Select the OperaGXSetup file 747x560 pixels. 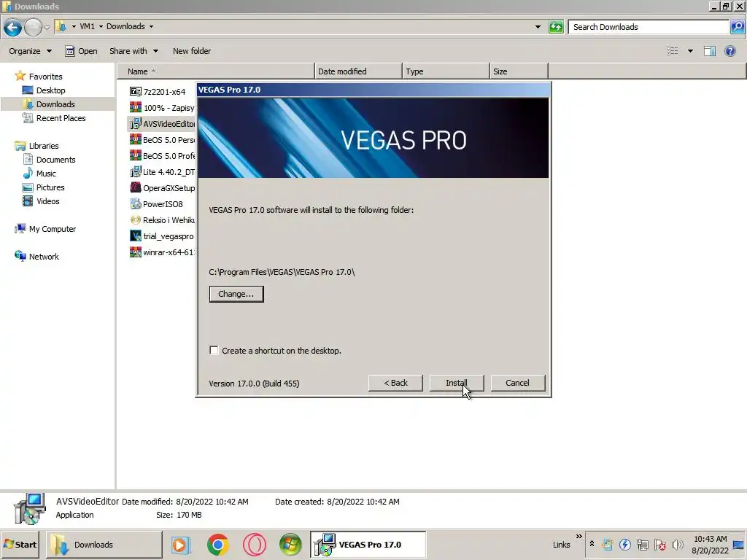pyautogui.click(x=162, y=188)
